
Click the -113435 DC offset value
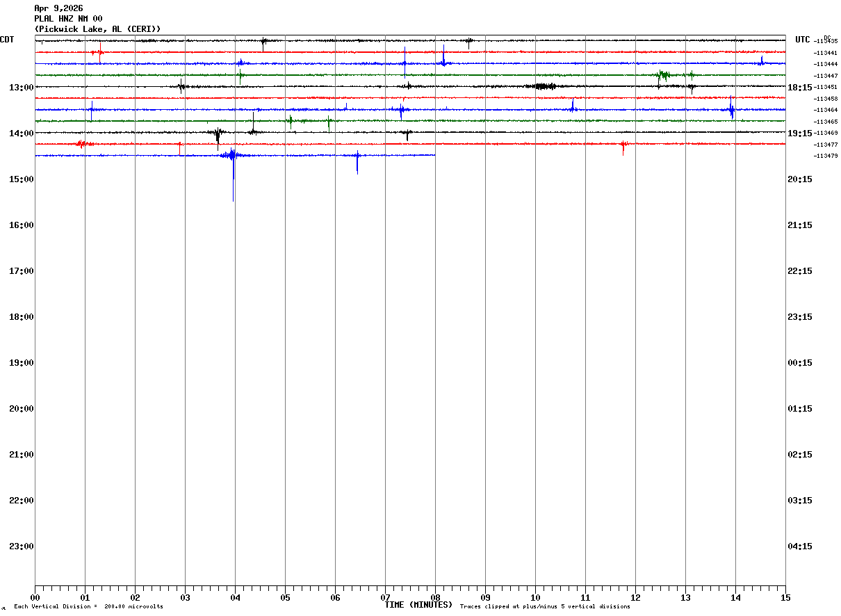tap(826, 41)
